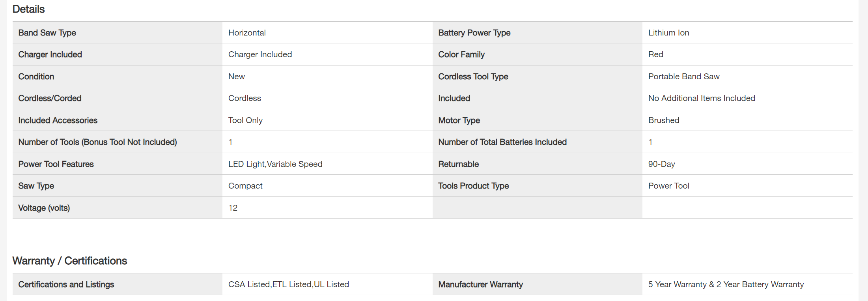This screenshot has width=868, height=301.
Task: Select the Voltage (volts) label
Action: pyautogui.click(x=44, y=208)
